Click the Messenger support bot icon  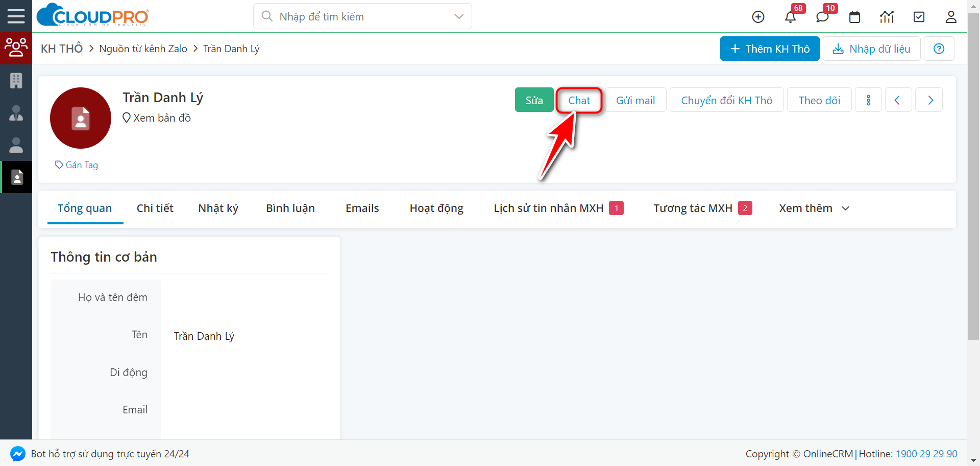[x=17, y=454]
